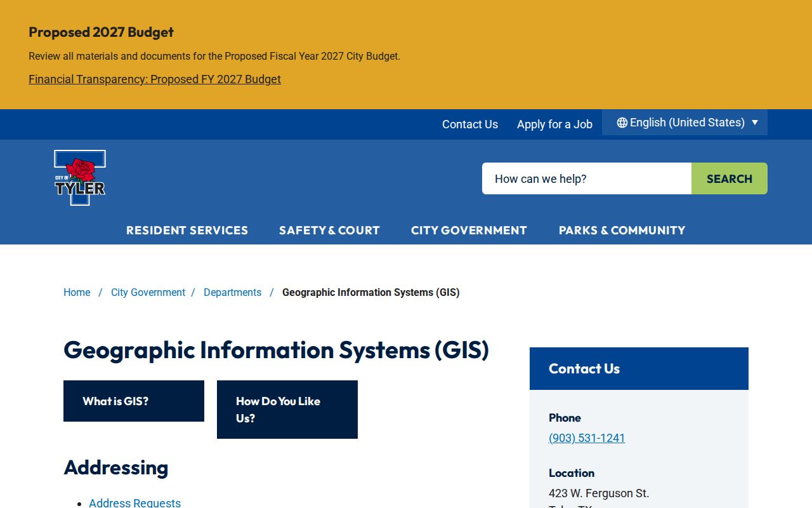Open Financial Transparency: Proposed FY 2027 Budget link
Image resolution: width=812 pixels, height=508 pixels.
(x=155, y=79)
